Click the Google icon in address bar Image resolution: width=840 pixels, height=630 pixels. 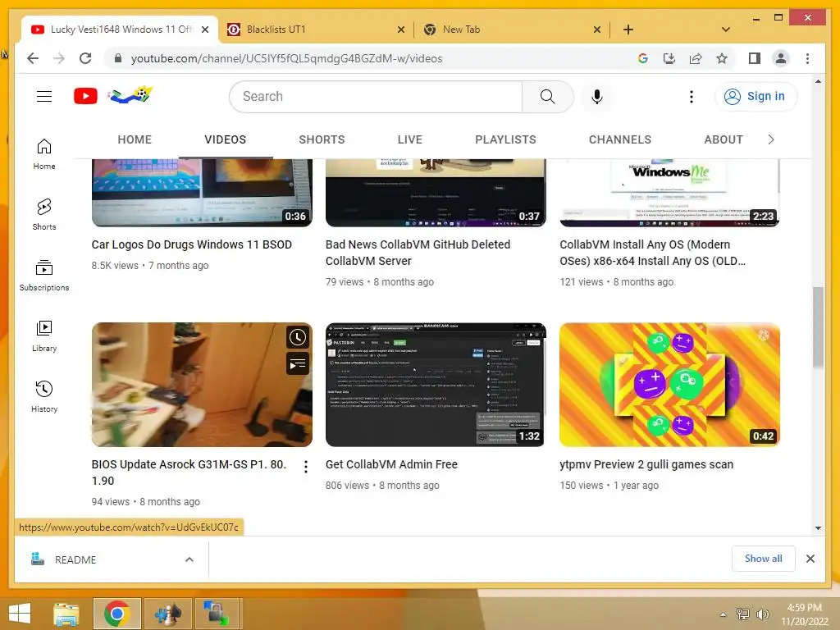(x=643, y=58)
